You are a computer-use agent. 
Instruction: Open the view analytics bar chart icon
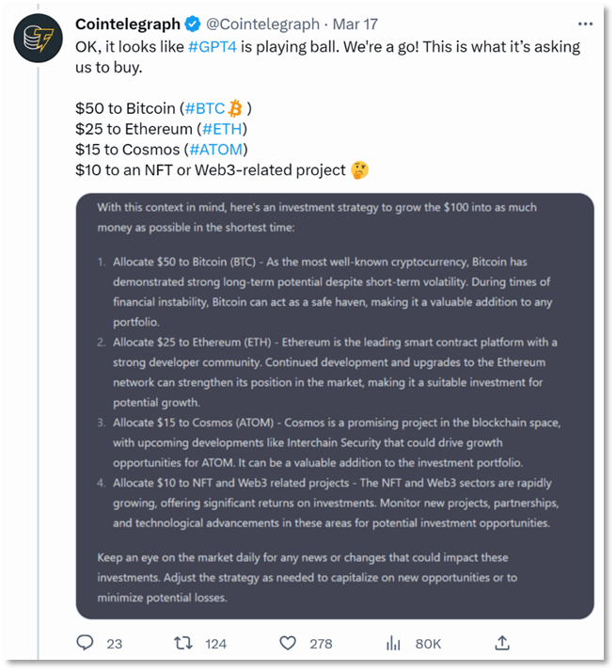[394, 643]
